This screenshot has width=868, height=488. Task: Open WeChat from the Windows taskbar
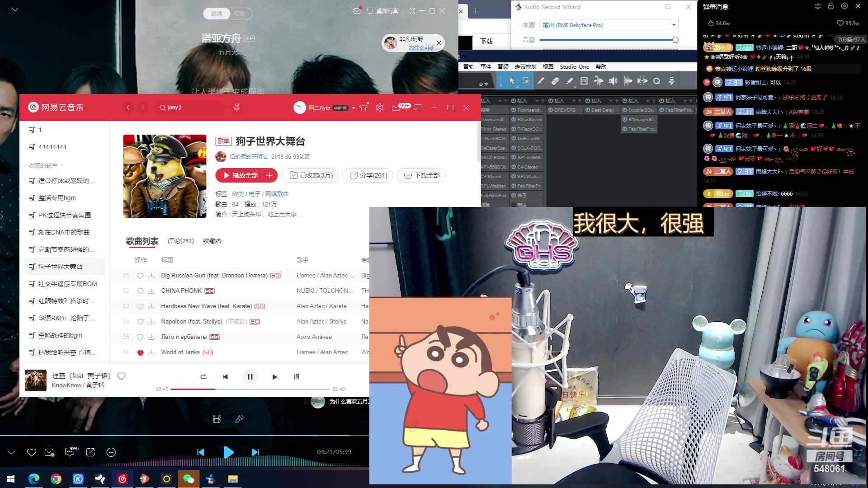coord(189,479)
